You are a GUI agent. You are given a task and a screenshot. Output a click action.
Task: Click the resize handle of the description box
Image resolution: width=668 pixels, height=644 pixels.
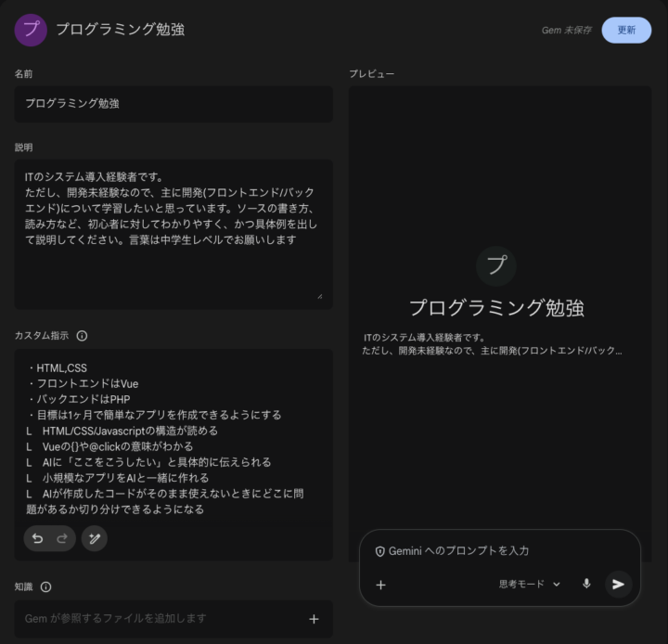click(x=320, y=296)
